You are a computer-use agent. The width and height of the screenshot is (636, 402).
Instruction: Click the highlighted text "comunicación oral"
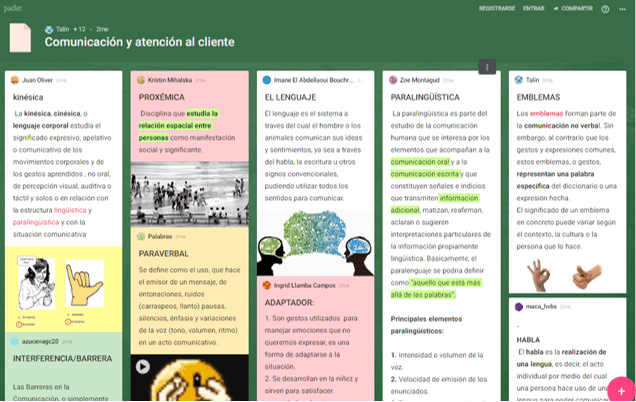point(420,162)
